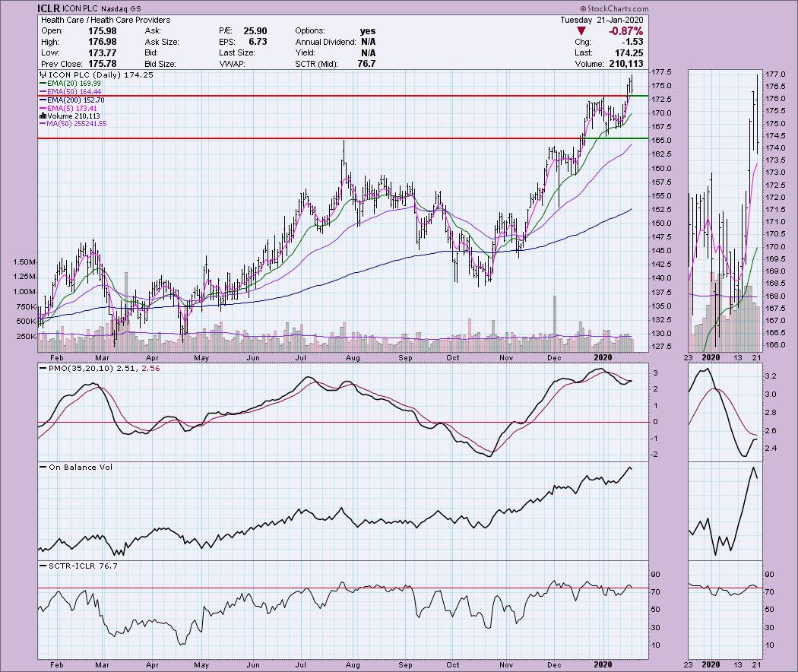
Task: Click the SCTR (Mid) label in the header
Action: click(x=318, y=64)
